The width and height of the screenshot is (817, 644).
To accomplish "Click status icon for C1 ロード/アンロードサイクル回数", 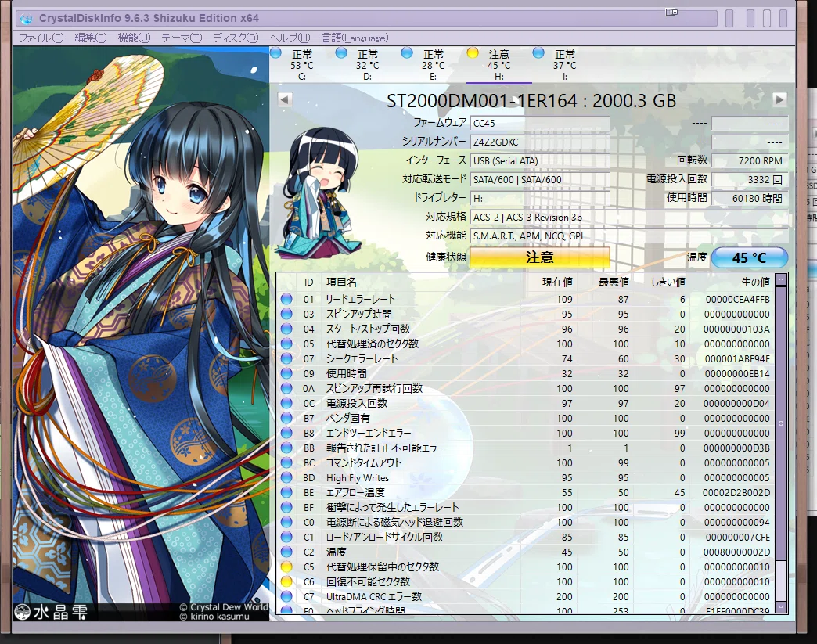I will [x=286, y=537].
